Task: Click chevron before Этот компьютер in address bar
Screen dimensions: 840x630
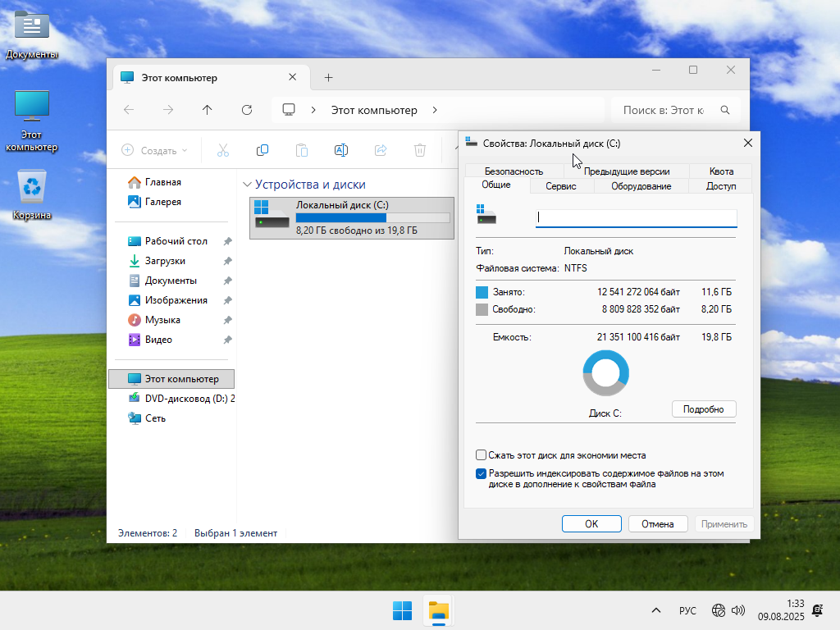Action: [313, 110]
